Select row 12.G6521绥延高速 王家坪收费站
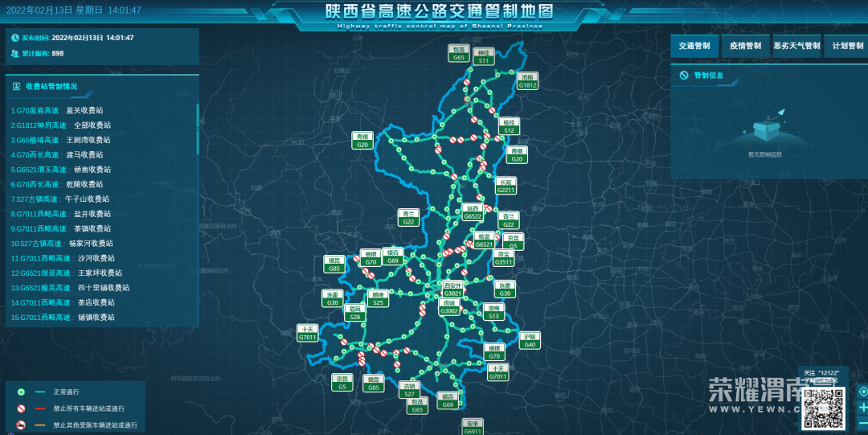Screen dimensions: 868x435 (x=67, y=273)
